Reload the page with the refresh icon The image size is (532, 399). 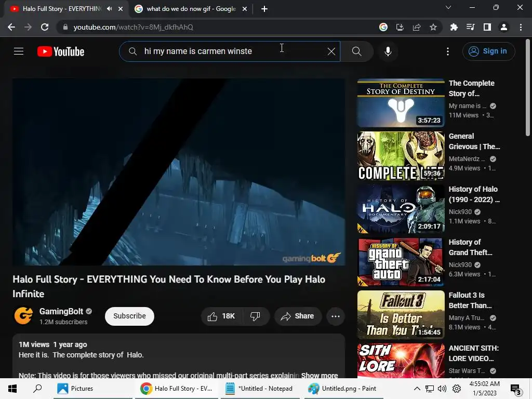click(45, 27)
